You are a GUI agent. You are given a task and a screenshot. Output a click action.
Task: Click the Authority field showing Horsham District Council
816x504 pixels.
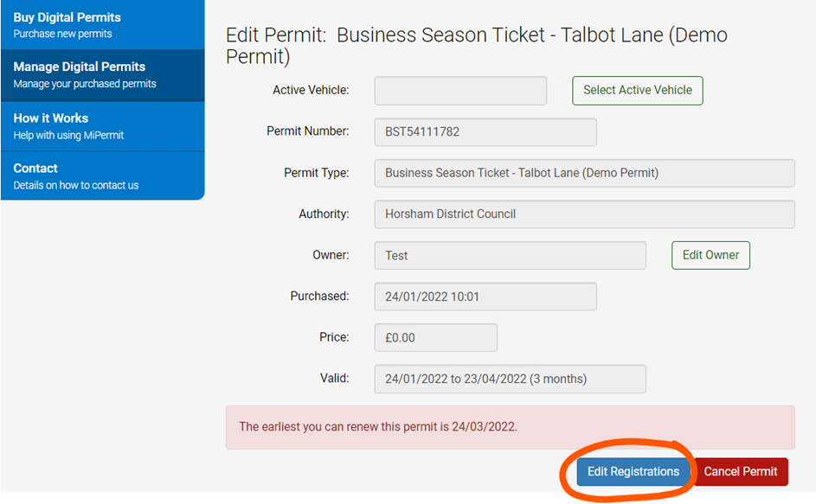(x=584, y=214)
